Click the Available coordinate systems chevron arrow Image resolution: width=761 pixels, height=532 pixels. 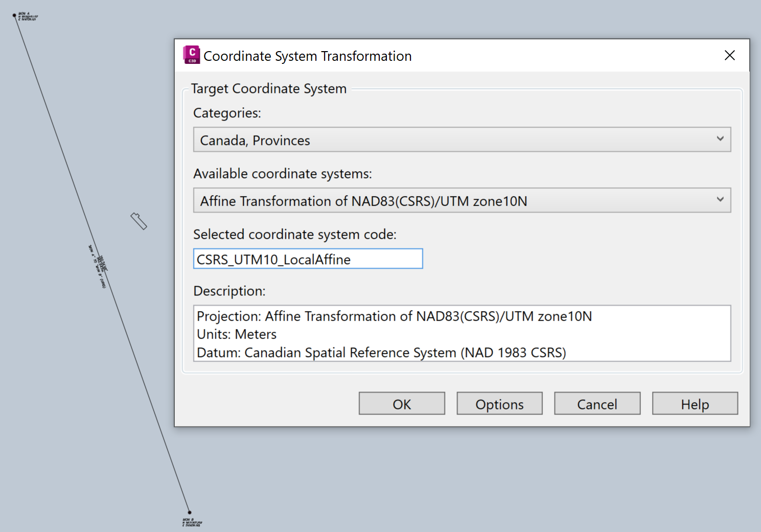click(721, 200)
